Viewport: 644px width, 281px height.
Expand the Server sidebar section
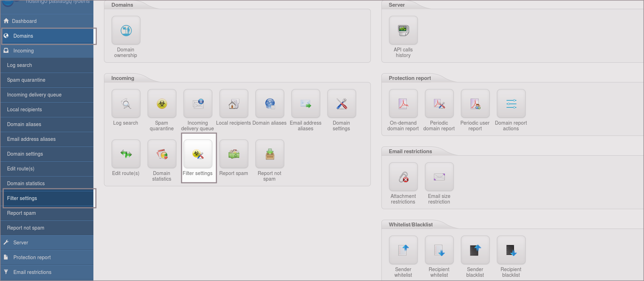tap(21, 243)
